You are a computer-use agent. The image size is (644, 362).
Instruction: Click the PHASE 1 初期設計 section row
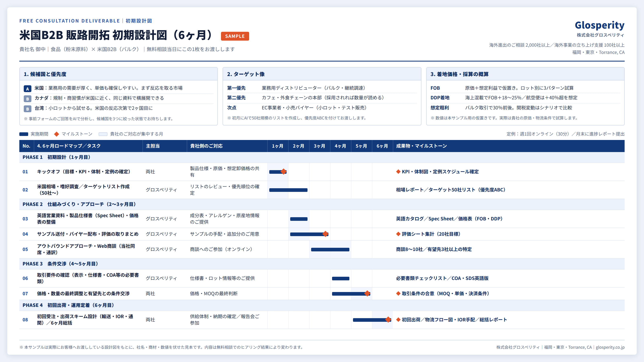point(322,157)
